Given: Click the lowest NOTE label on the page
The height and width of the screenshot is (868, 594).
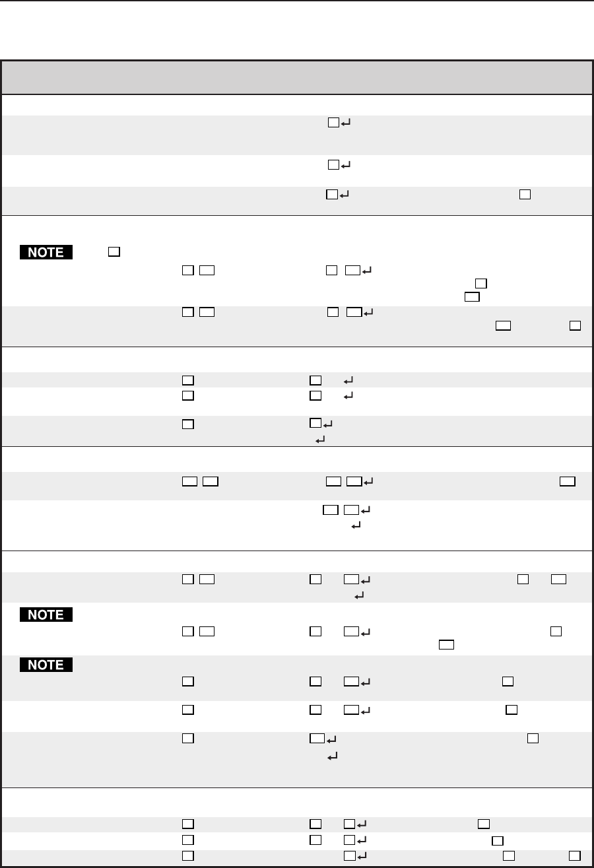Looking at the screenshot, I should click(x=46, y=665).
